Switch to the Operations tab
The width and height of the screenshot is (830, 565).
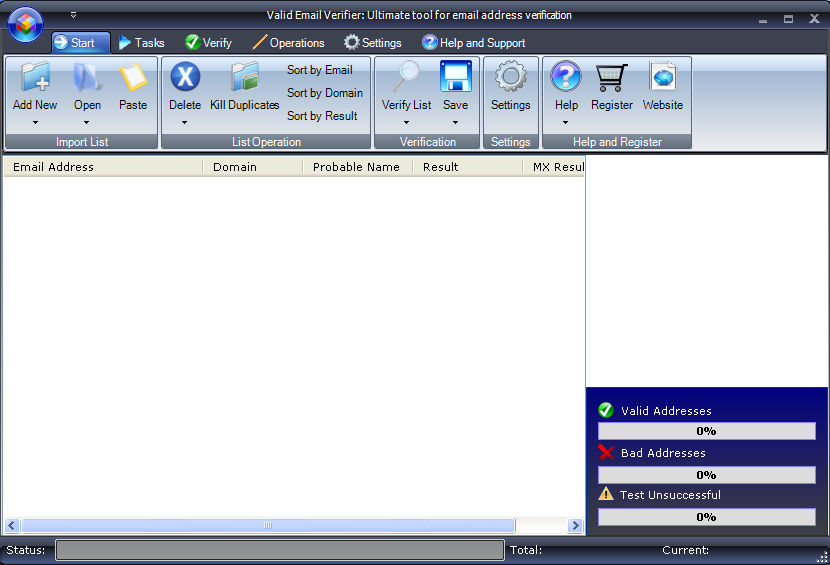[288, 43]
